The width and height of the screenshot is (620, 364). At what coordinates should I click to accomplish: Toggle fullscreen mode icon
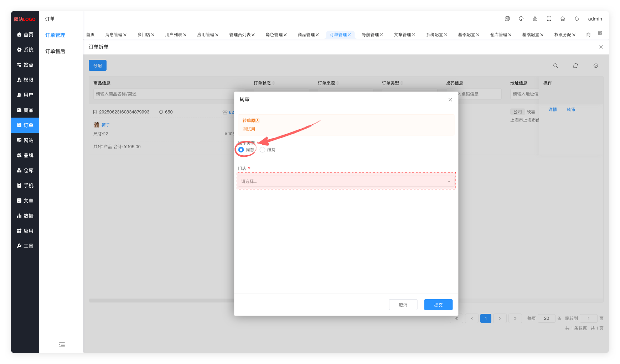[549, 19]
